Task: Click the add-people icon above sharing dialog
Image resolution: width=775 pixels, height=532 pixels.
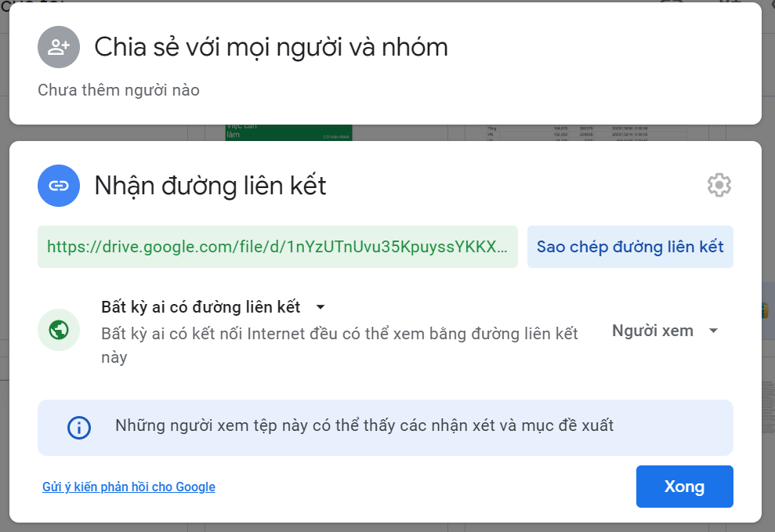Action: pos(59,47)
